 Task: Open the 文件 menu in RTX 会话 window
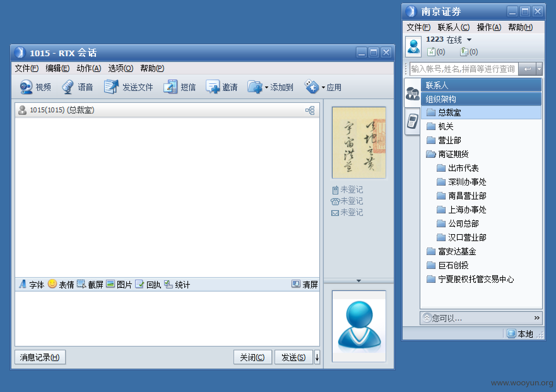(x=27, y=68)
